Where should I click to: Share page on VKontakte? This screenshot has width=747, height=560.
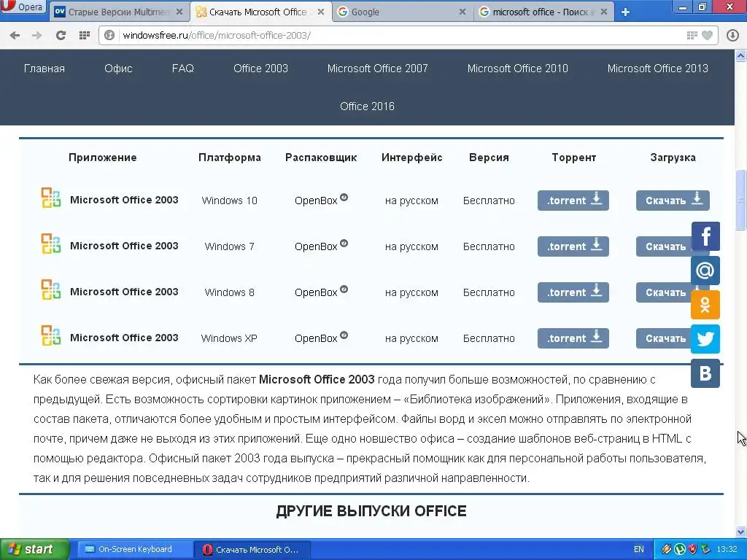(705, 373)
